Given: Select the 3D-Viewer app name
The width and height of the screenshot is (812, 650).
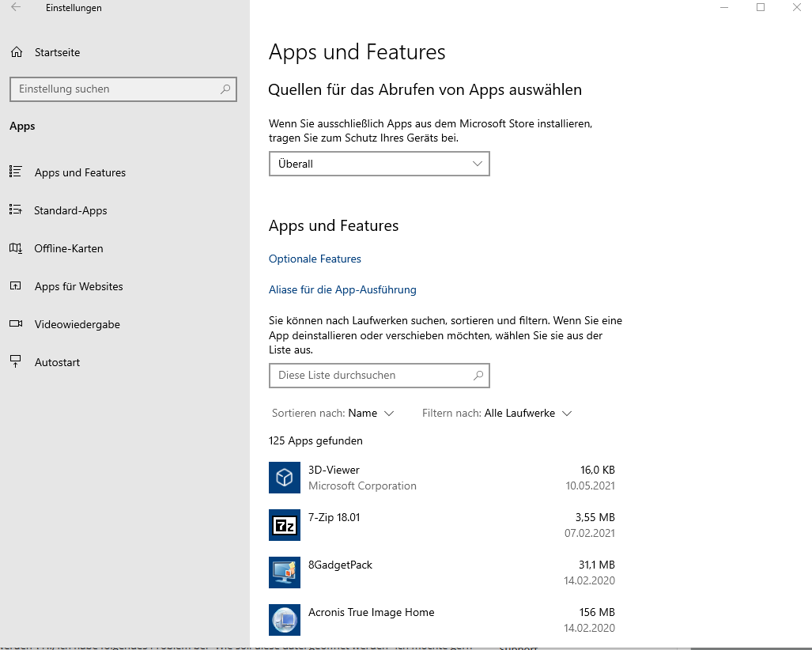Looking at the screenshot, I should tap(334, 470).
